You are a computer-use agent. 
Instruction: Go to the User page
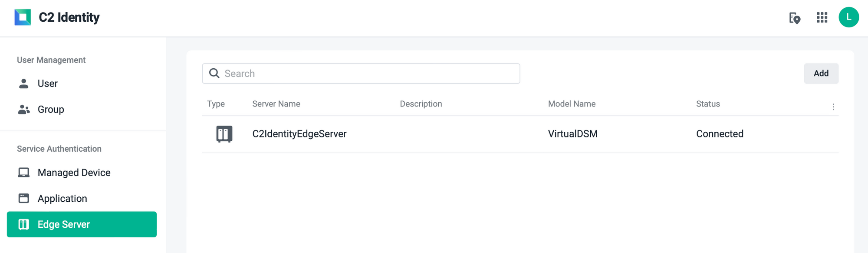pyautogui.click(x=47, y=83)
